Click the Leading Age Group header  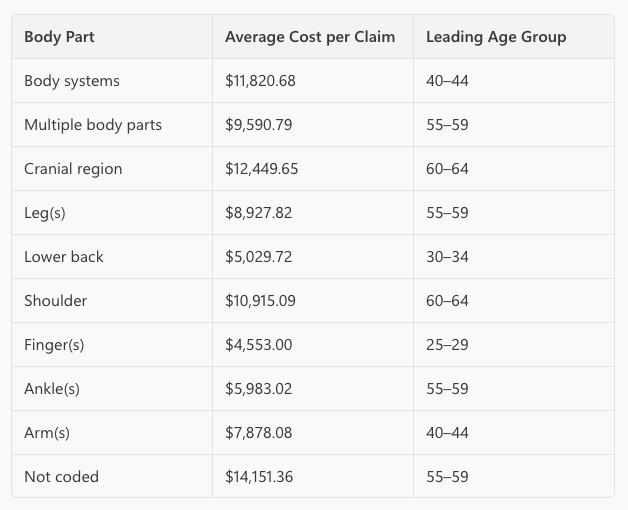pos(496,37)
